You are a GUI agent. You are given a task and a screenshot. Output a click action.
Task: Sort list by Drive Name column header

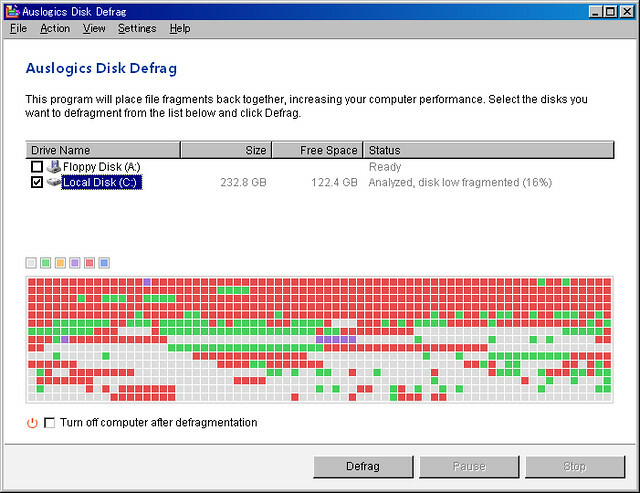click(x=103, y=150)
